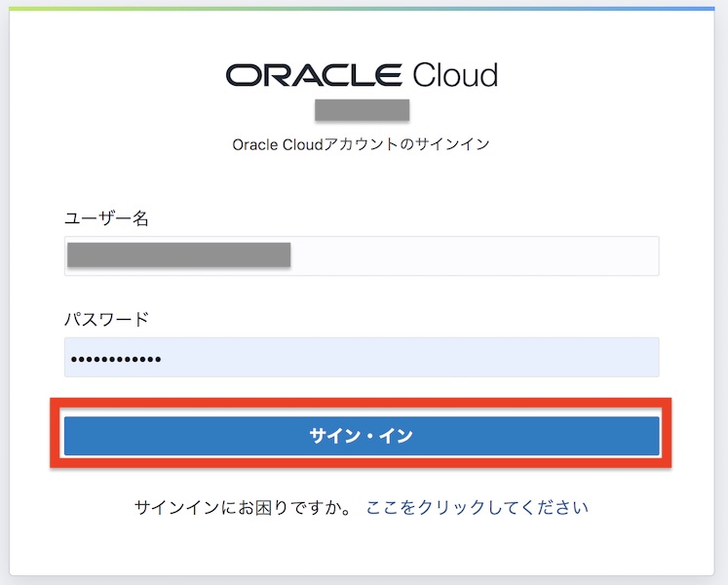
Task: Focus the ユーザー名 input field
Action: point(361,255)
